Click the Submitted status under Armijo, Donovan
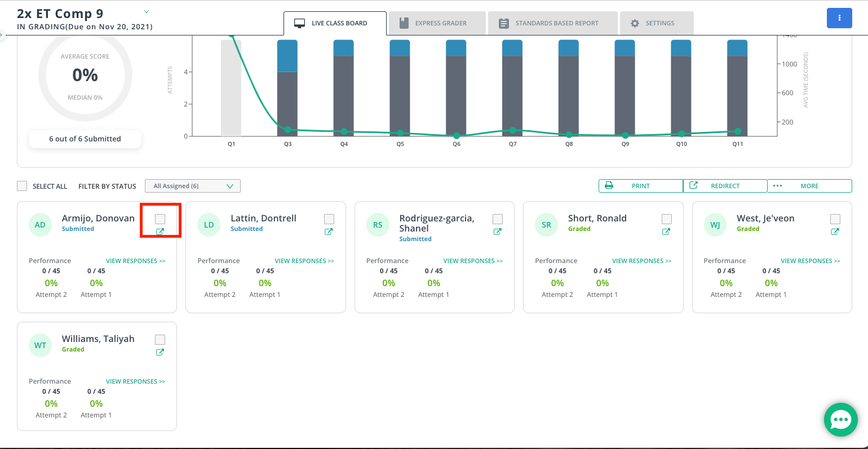The image size is (868, 449). 78,229
